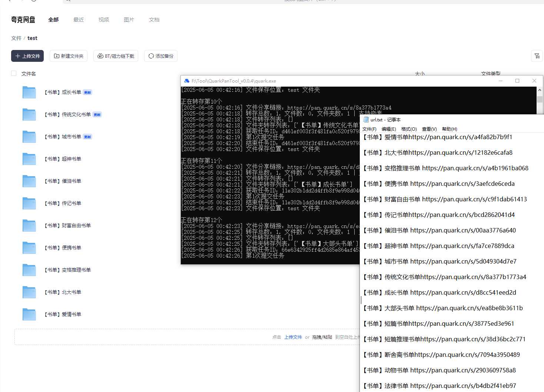The image size is (544, 392).
Task: Open the 【书单】爱情书单 folder icon
Action: (x=29, y=314)
